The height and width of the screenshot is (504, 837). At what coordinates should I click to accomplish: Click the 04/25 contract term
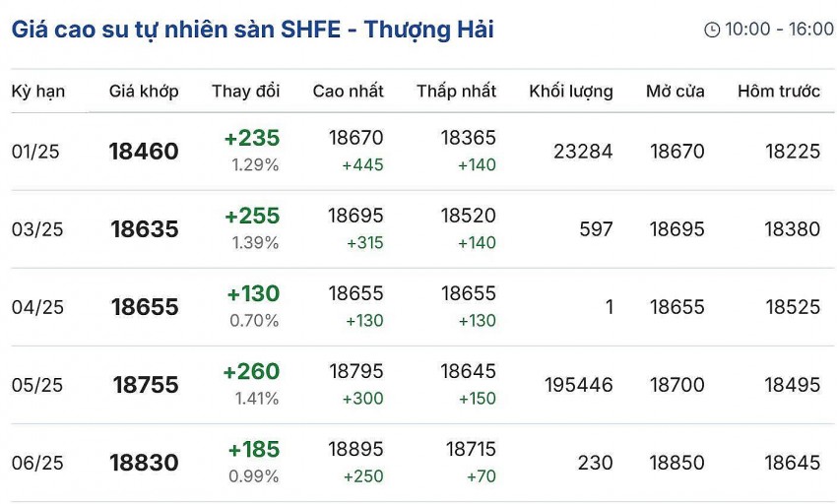38,307
